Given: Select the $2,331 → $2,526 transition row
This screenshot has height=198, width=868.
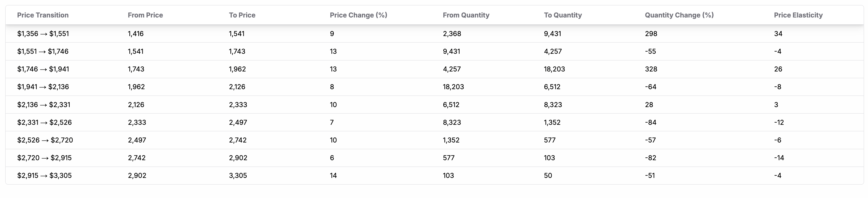Looking at the screenshot, I should tap(45, 122).
